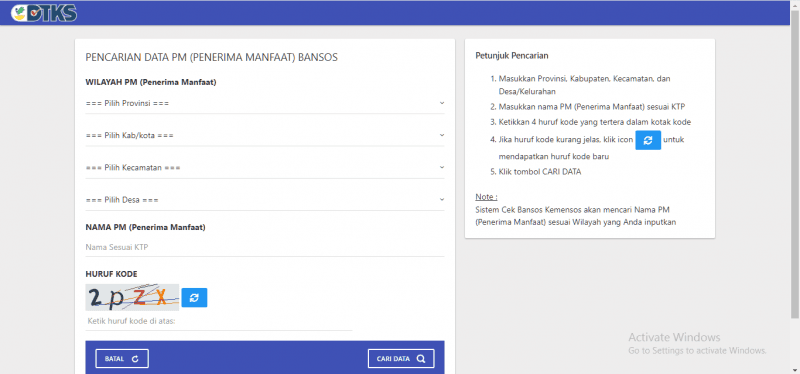Click instruction Masukkan Provinsi, Kabupaten, Kecamatan

584,85
